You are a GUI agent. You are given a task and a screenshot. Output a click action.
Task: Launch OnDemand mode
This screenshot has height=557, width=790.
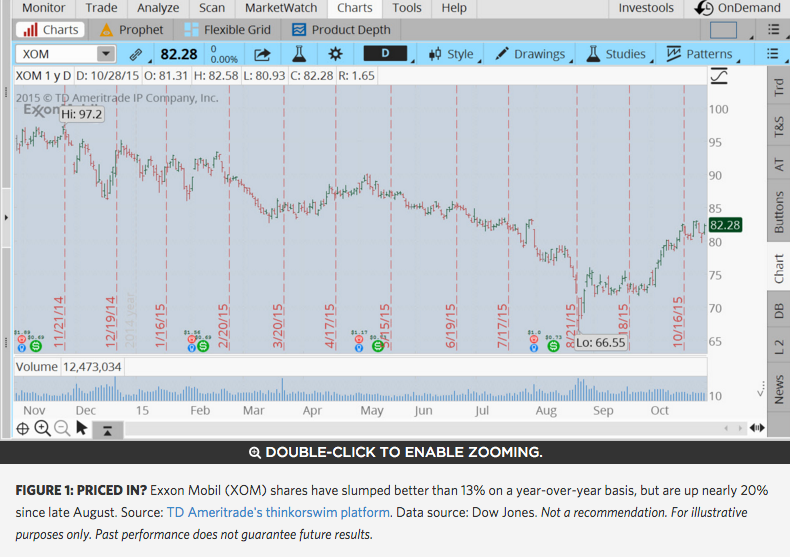tap(738, 8)
